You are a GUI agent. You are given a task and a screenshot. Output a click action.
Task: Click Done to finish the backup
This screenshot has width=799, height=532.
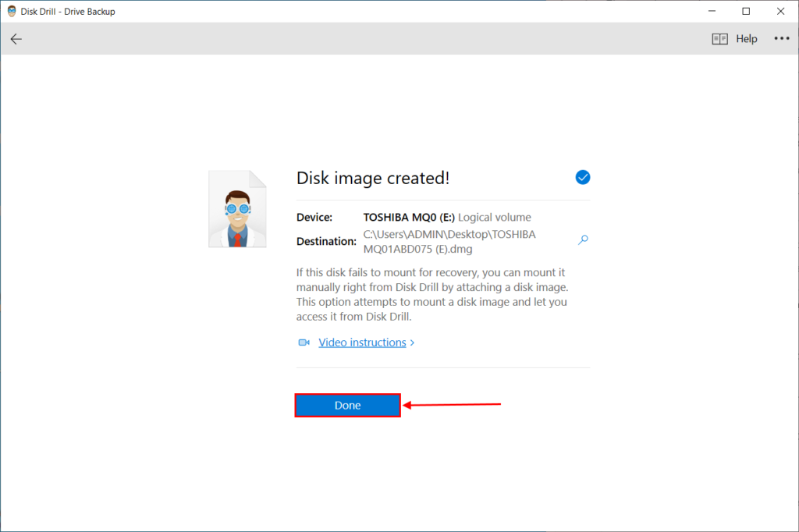tap(347, 405)
